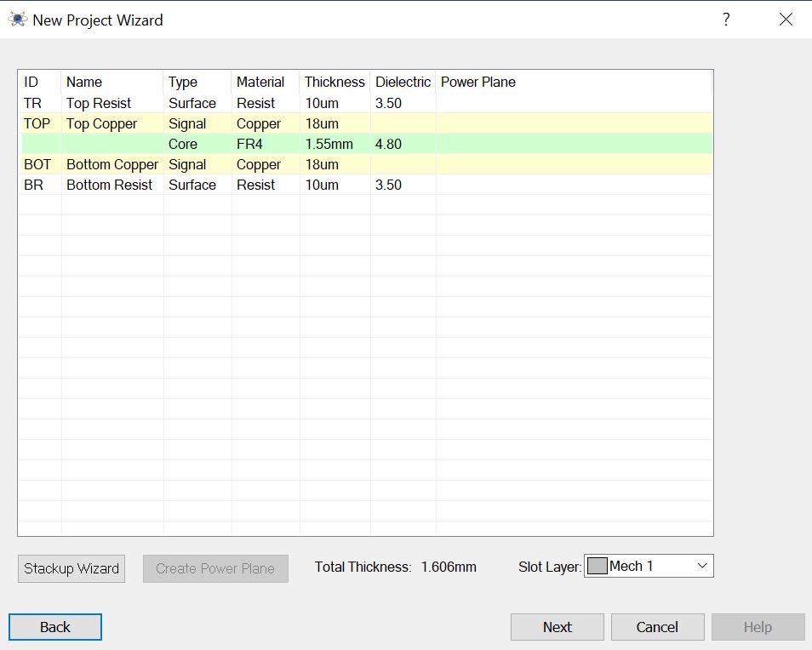Image resolution: width=812 pixels, height=650 pixels.
Task: Open the Slot Layer dropdown
Action: click(701, 566)
